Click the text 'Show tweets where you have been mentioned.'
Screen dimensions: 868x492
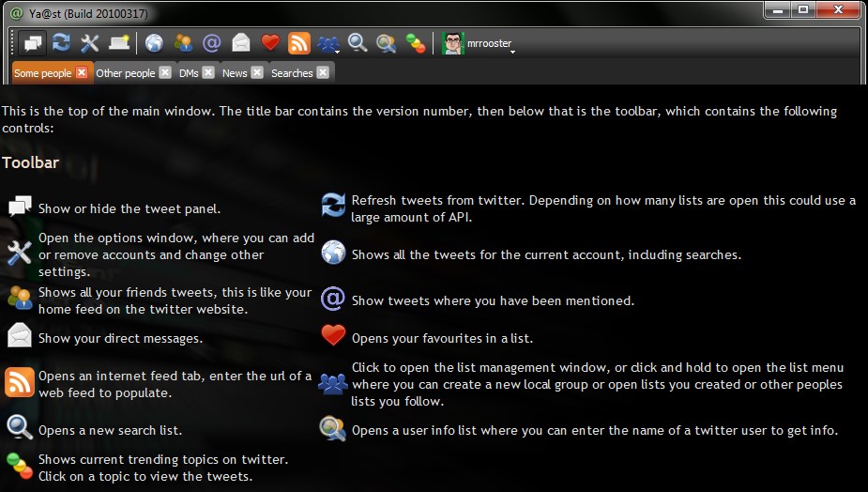pos(494,300)
